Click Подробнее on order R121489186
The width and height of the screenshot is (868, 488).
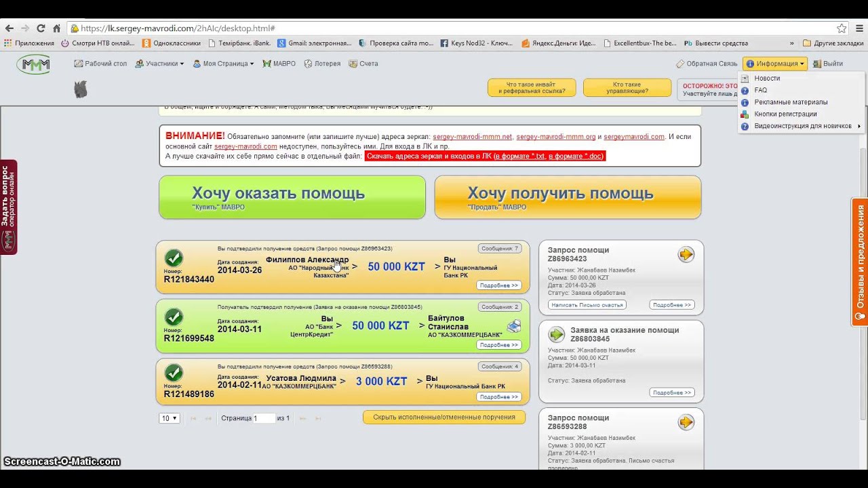coord(499,397)
